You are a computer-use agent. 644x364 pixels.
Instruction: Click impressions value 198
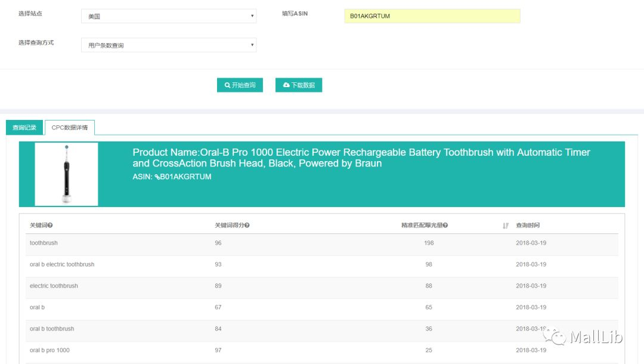[x=429, y=243]
